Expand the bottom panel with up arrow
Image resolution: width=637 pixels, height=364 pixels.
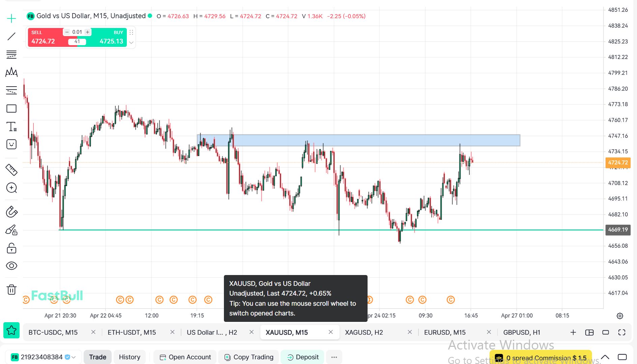tap(605, 357)
